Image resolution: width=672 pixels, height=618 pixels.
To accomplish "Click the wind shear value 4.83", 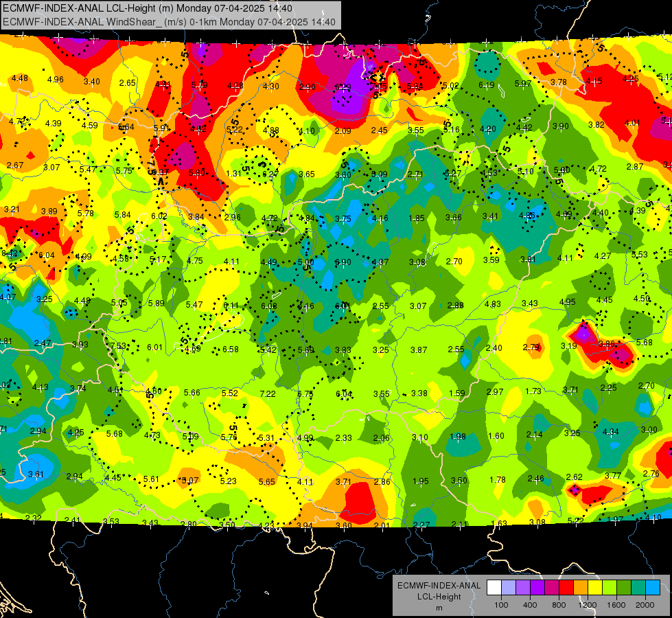I will (493, 304).
